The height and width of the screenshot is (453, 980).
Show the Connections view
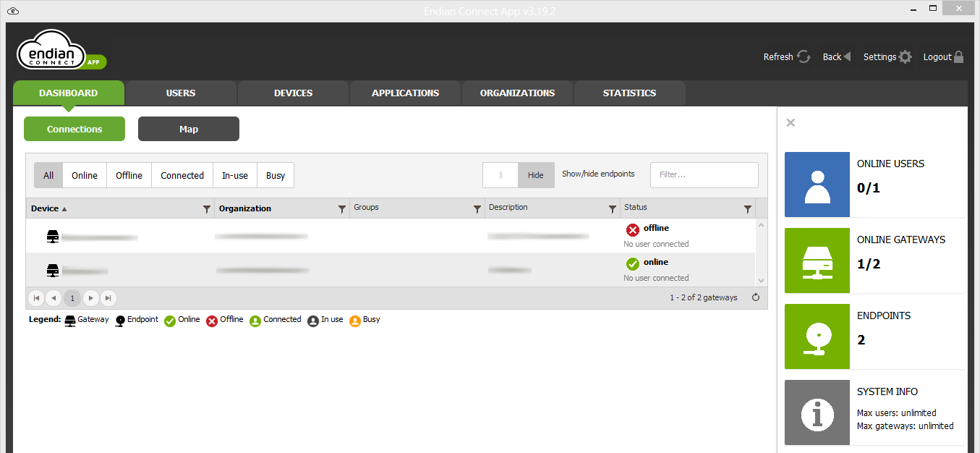point(74,129)
